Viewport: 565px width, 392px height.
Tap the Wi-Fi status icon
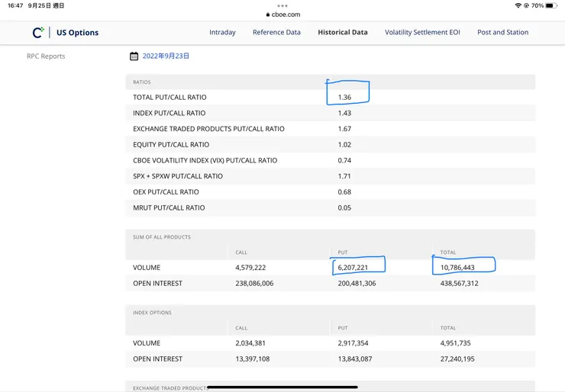[518, 5]
